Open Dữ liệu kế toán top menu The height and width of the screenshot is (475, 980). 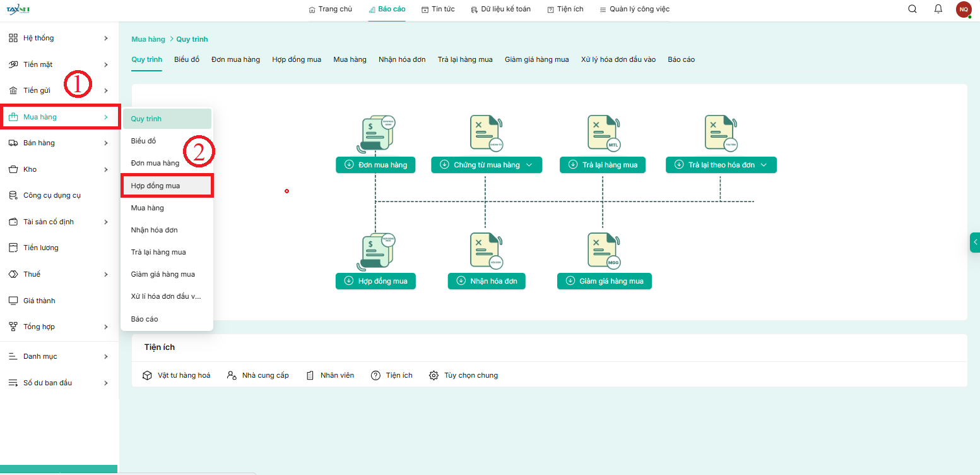pyautogui.click(x=502, y=9)
